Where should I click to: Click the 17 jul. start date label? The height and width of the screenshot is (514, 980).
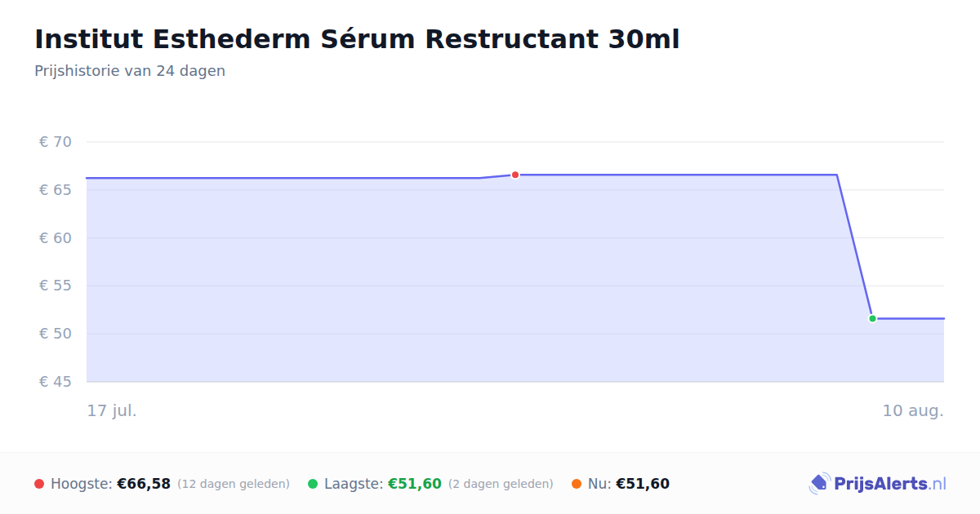click(x=112, y=410)
